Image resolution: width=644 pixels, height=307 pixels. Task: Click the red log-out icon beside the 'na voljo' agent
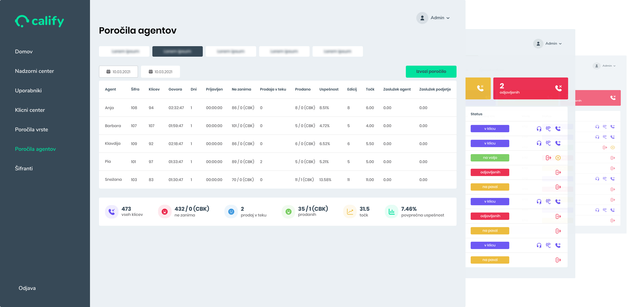[x=549, y=157]
